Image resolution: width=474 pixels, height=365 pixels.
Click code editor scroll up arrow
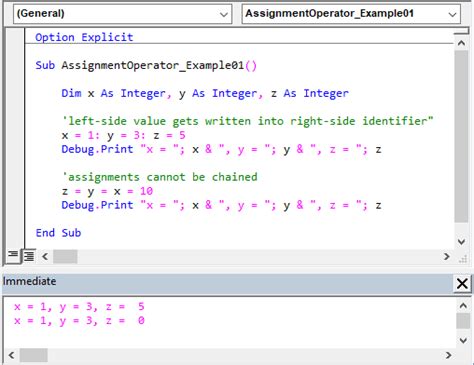[x=461, y=43]
